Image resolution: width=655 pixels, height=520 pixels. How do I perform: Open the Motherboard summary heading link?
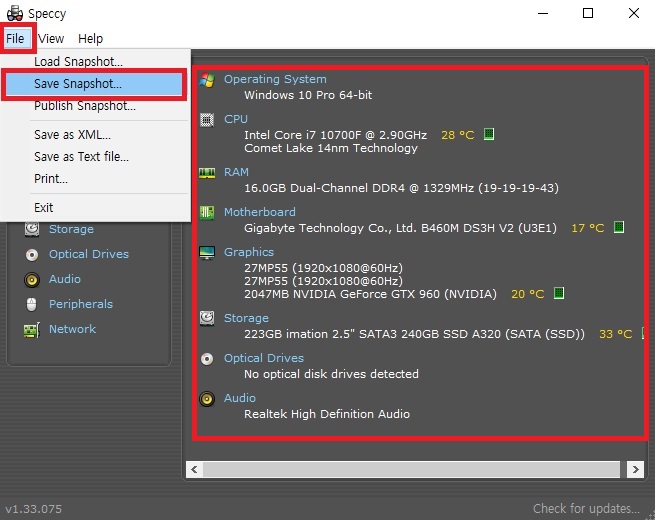(x=259, y=212)
